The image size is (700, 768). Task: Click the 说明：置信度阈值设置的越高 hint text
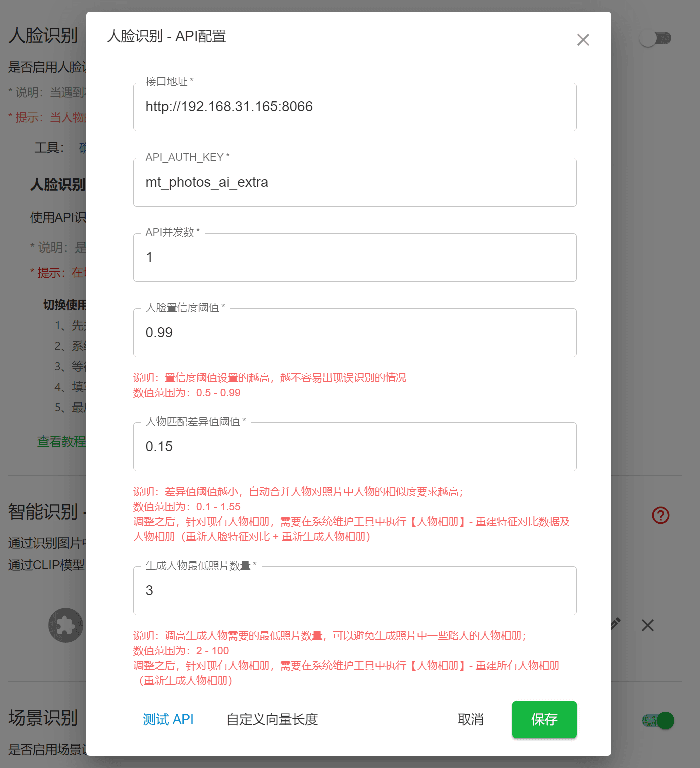tap(270, 378)
